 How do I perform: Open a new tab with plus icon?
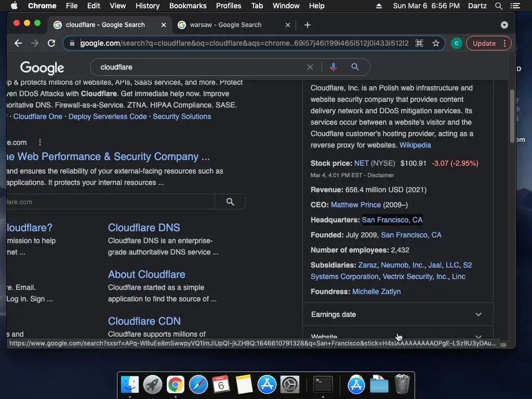point(308,25)
